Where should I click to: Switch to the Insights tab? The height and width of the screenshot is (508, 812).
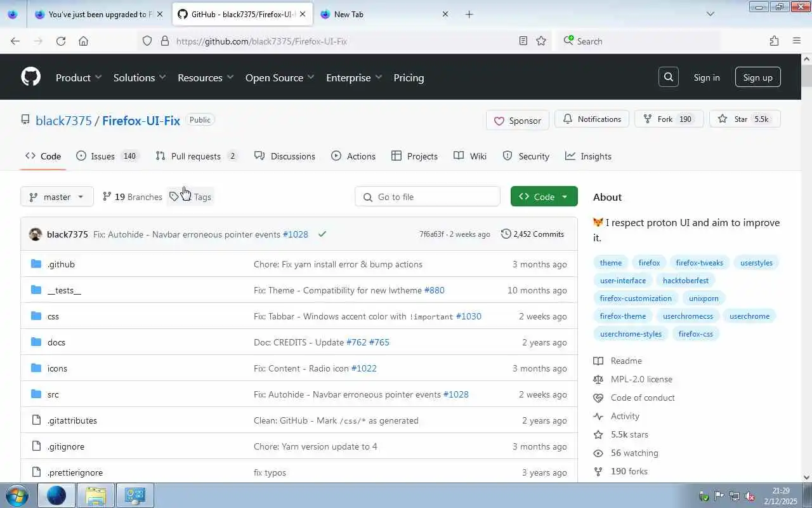click(588, 156)
